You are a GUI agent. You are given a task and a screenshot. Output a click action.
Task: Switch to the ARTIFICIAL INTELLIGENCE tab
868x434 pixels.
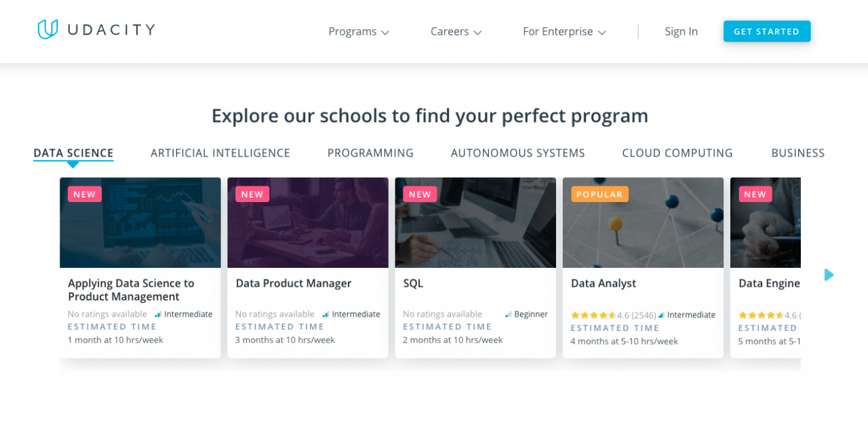click(x=220, y=153)
